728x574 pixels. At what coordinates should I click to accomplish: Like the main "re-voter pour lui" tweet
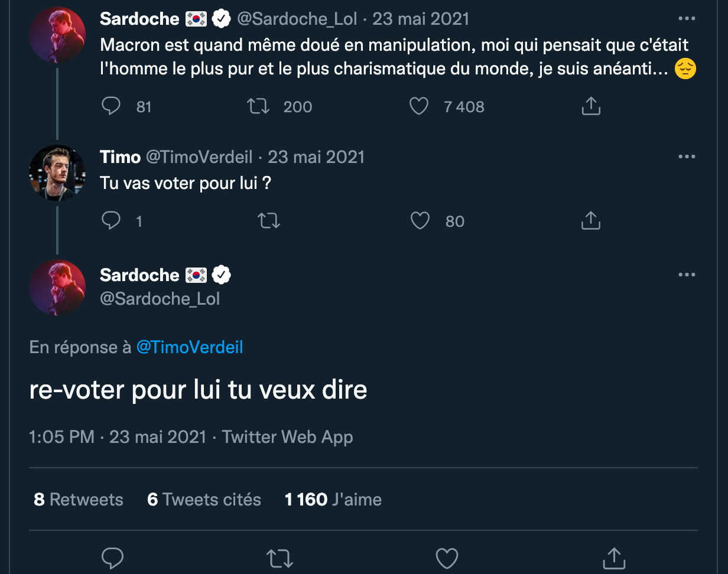click(x=447, y=558)
